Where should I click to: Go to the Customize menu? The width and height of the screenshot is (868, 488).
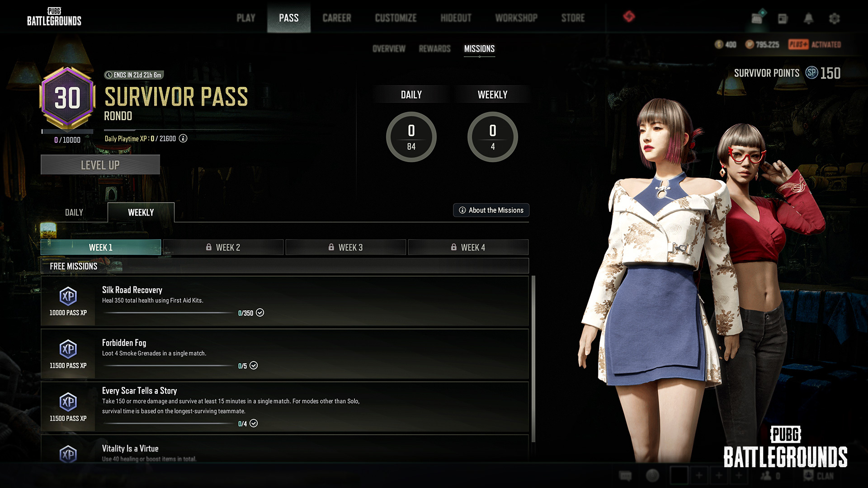click(396, 18)
